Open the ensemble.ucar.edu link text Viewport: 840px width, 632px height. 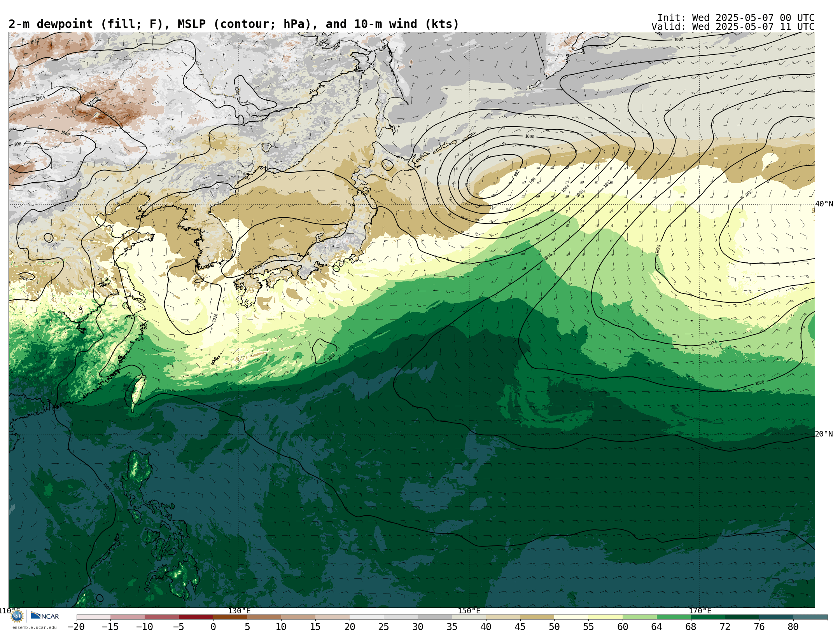coord(35,627)
